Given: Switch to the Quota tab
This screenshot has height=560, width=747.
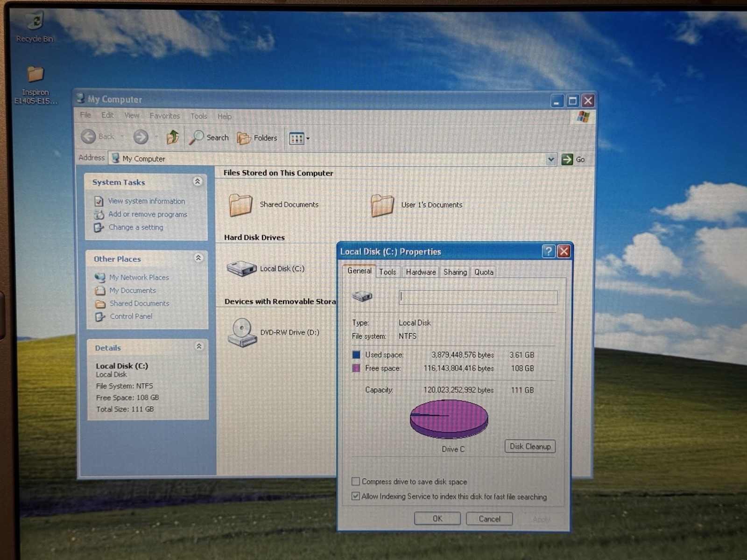Looking at the screenshot, I should 484,272.
